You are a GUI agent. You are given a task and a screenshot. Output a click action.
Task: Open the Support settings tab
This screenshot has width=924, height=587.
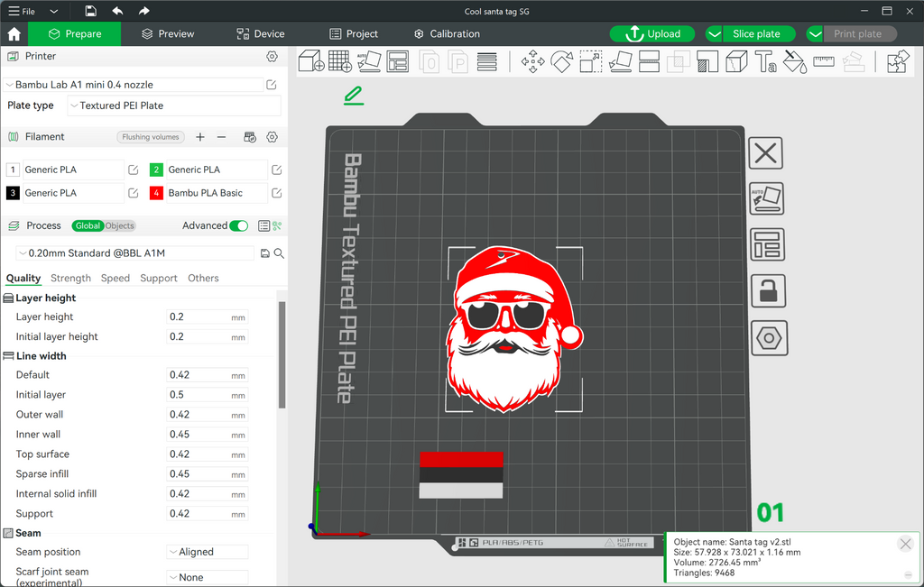point(159,279)
